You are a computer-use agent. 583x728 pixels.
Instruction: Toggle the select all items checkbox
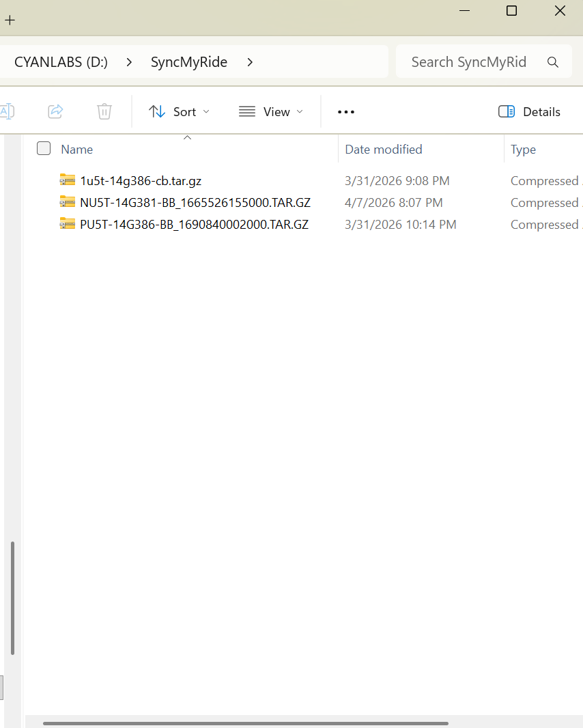pyautogui.click(x=44, y=148)
